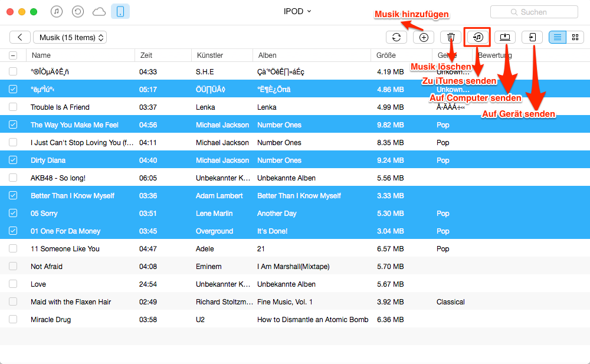Check Maid with the Flaxen Hair checkbox

pos(13,301)
